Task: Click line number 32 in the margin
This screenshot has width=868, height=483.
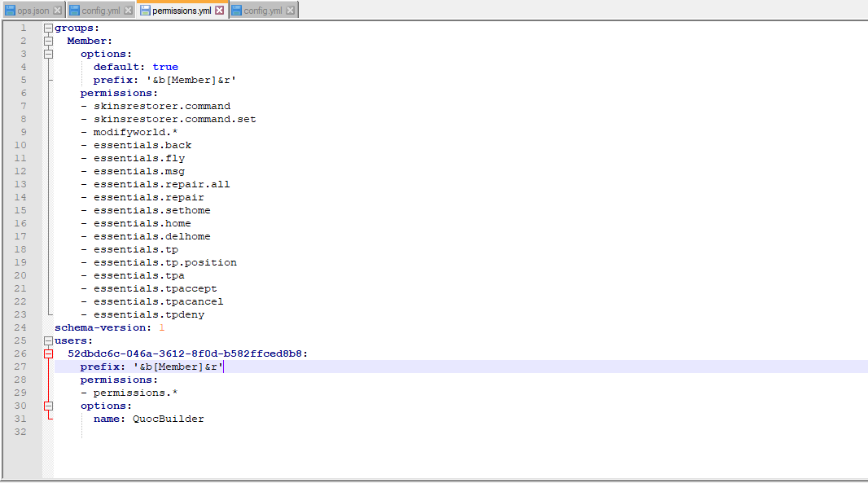Action: tap(20, 432)
